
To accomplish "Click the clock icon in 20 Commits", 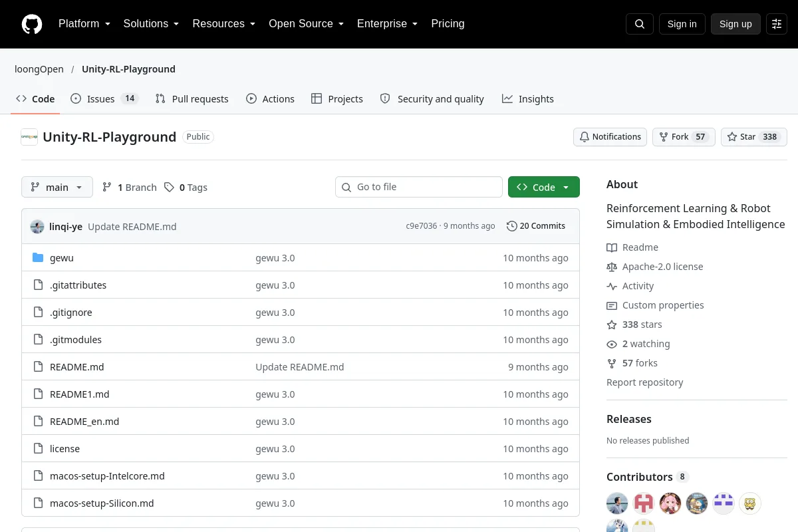I will (511, 226).
